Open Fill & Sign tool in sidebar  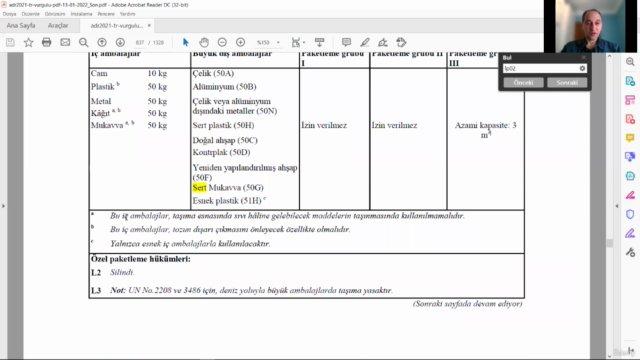click(x=630, y=195)
